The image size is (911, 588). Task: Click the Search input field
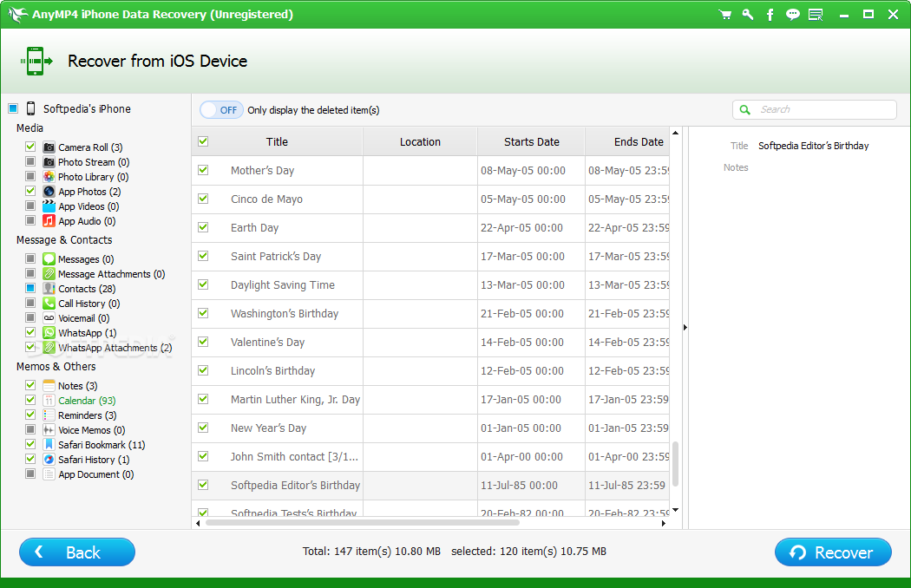(815, 109)
